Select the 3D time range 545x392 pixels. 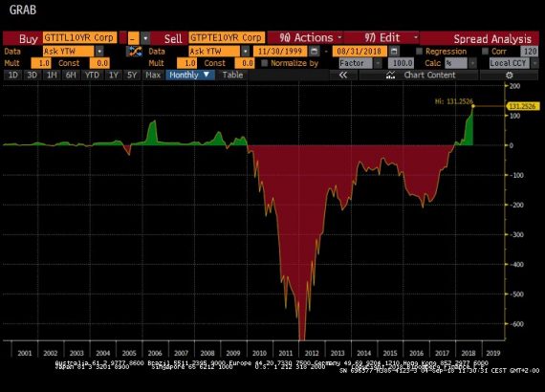[32, 76]
